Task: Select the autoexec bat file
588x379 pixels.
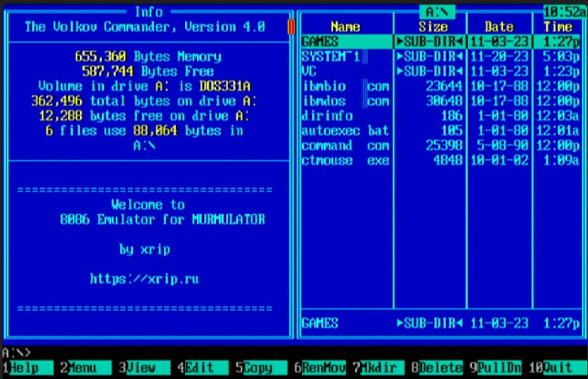Action: point(441,131)
